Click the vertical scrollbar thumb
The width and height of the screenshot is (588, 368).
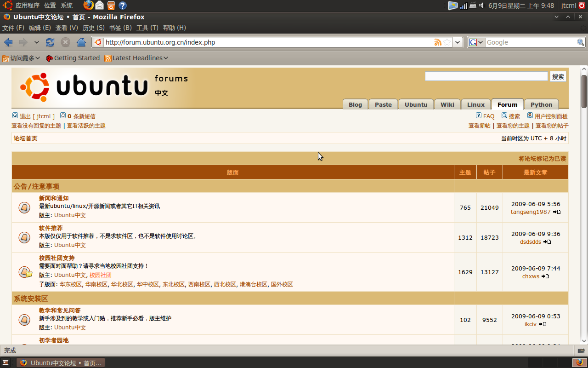(584, 91)
